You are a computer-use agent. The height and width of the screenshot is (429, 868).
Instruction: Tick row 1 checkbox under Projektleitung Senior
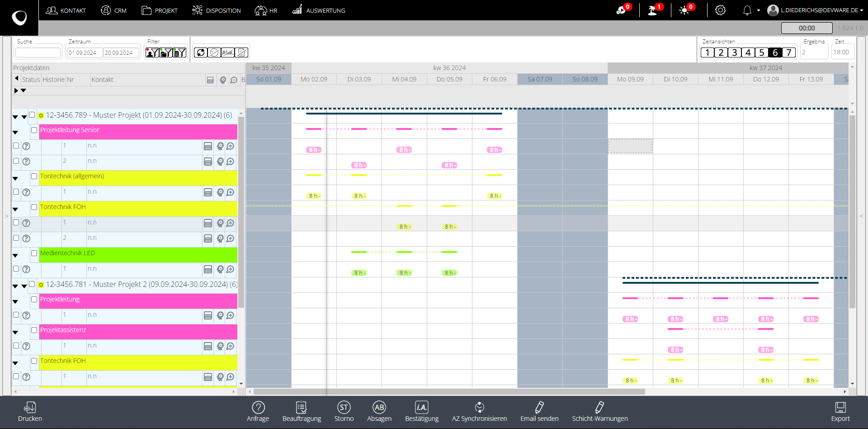click(x=16, y=146)
